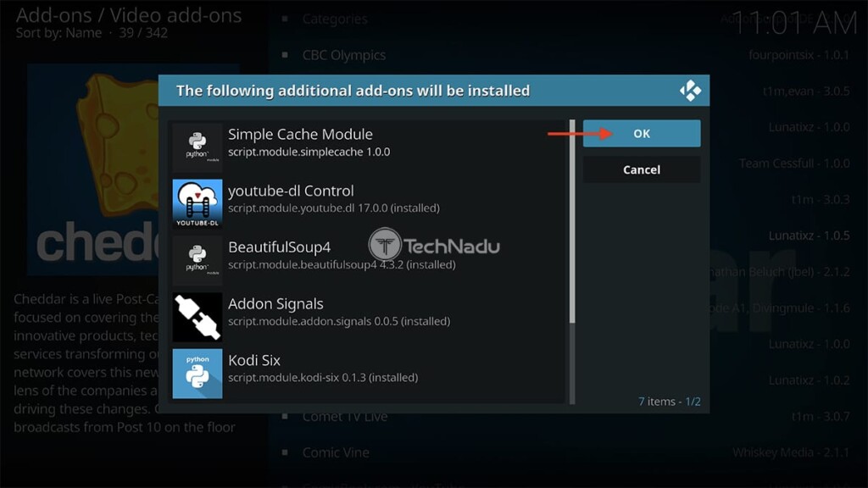Viewport: 868px width, 488px height.
Task: Select the Addon Signals entry title
Action: tap(275, 304)
